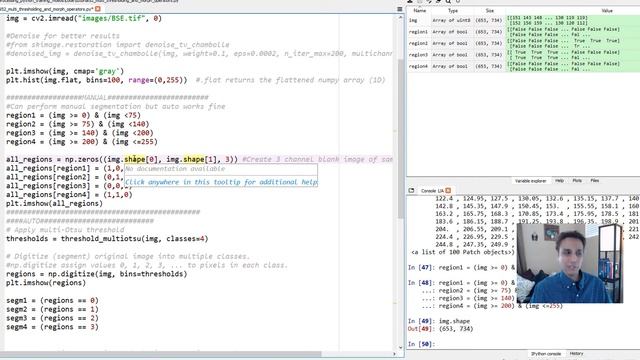Click the 'all_regions[region4] = (1,1,0)' line
The image size is (640, 360).
69,195
